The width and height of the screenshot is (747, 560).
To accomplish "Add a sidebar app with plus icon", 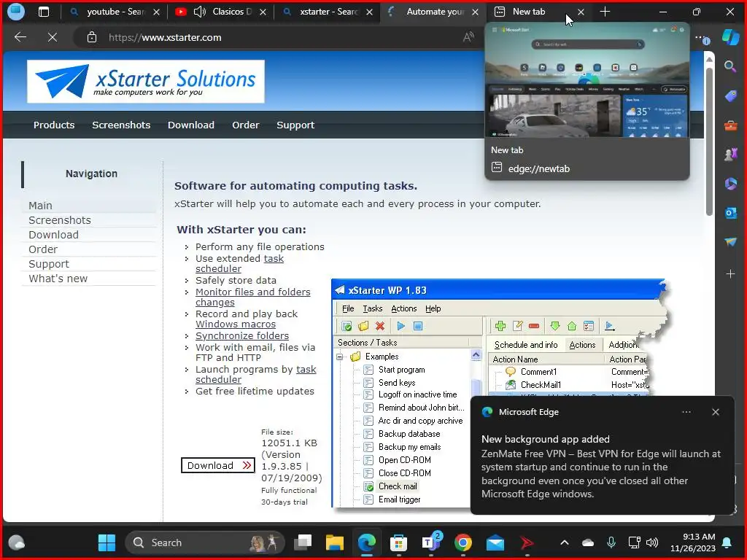I will coord(730,274).
